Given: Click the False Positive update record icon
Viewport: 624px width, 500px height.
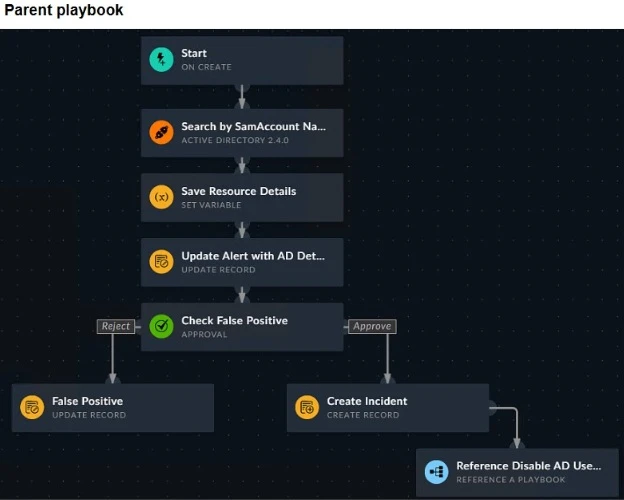Looking at the screenshot, I should tap(32, 407).
